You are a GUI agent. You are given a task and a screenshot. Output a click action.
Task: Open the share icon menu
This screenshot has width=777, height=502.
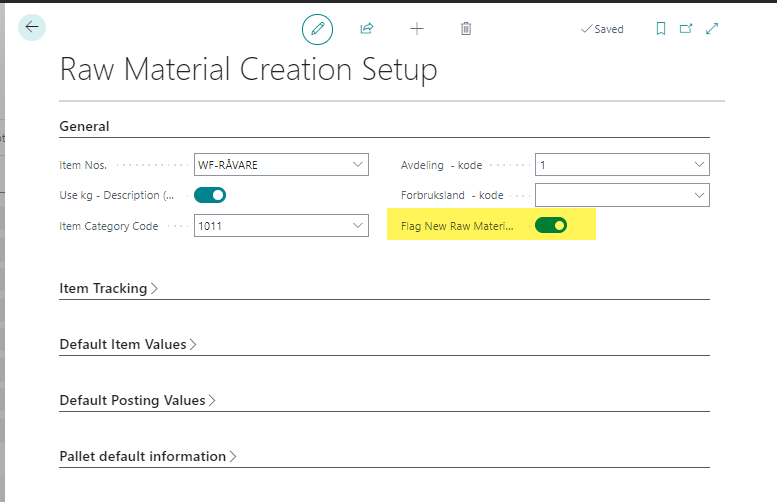pyautogui.click(x=367, y=29)
